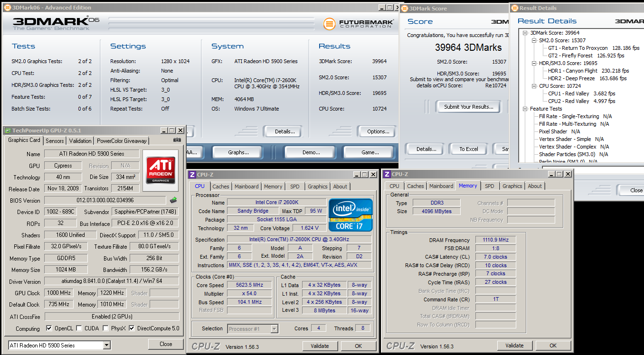Click OK in the CPU-Z Memory window
This screenshot has height=355, width=644.
click(x=553, y=346)
